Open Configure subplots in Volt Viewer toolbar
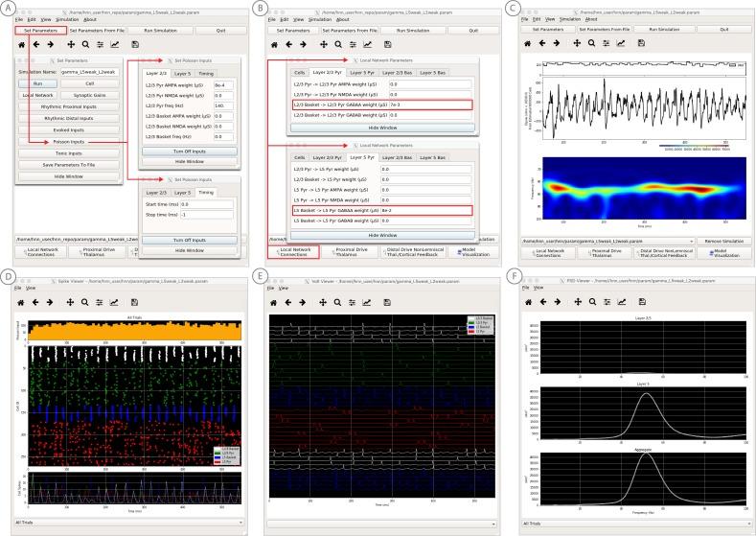 click(x=352, y=302)
